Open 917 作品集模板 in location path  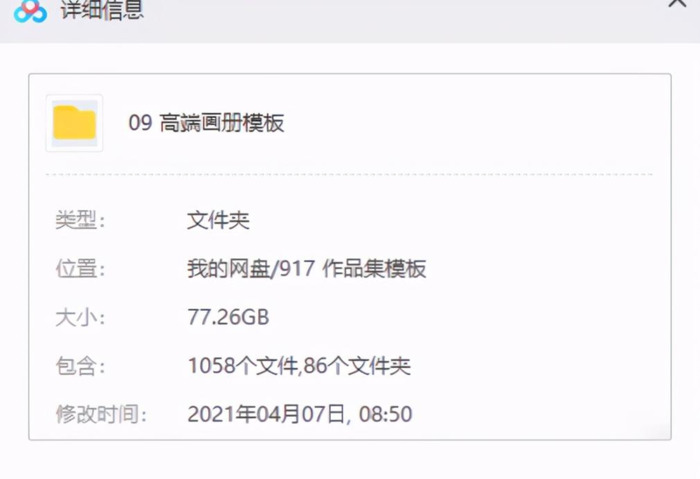353,269
